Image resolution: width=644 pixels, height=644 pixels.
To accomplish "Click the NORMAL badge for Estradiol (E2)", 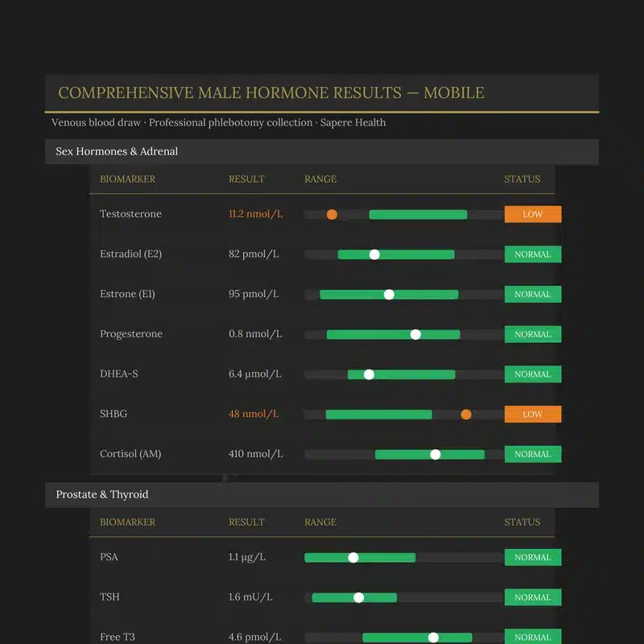I will tap(533, 254).
